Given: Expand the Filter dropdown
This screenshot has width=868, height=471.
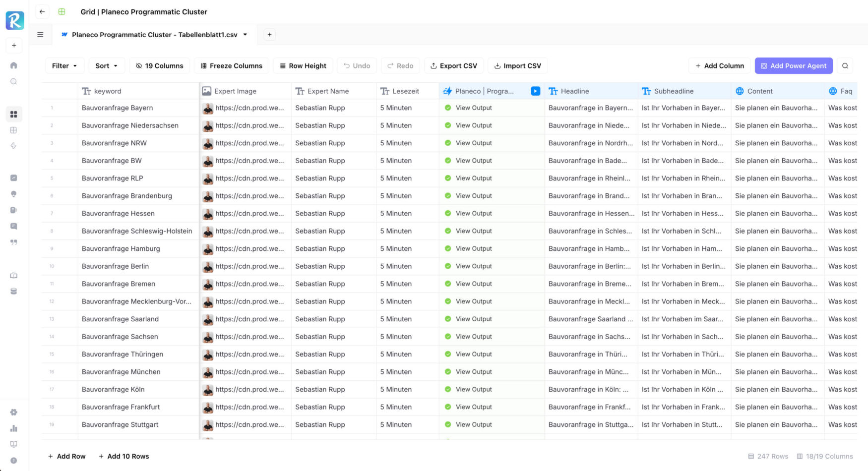Looking at the screenshot, I should pyautogui.click(x=64, y=66).
